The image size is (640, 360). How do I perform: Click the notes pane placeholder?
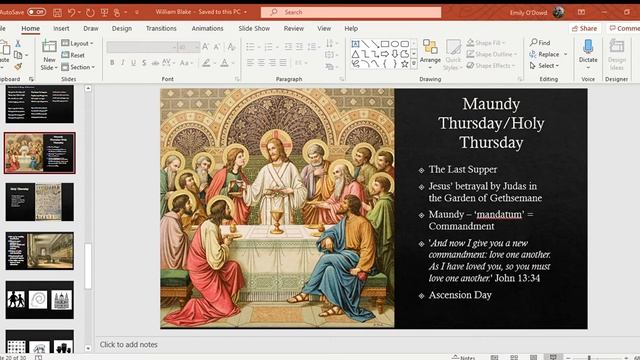[x=129, y=345]
